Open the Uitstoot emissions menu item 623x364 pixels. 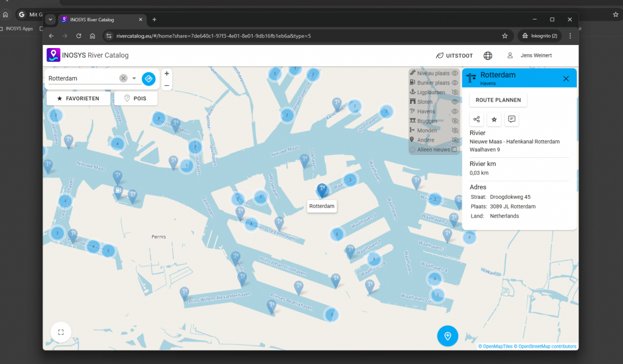pos(454,56)
